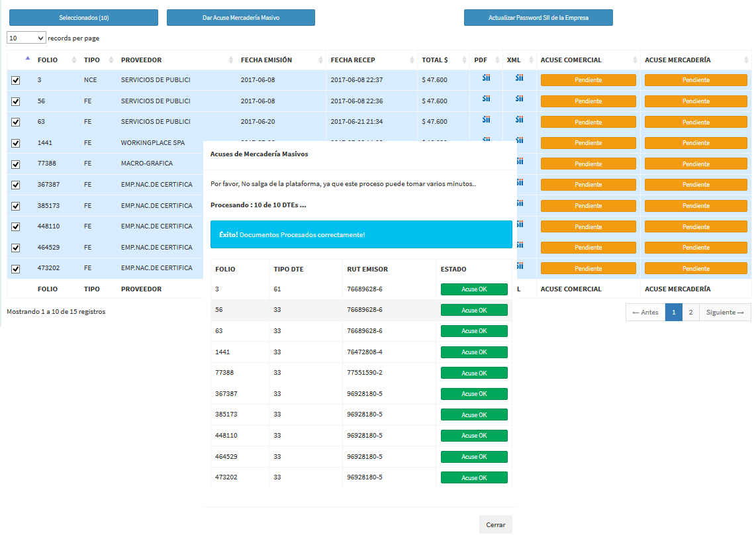This screenshot has height=537, width=756.
Task: Uncheck the checkbox for folio 63
Action: pos(15,122)
